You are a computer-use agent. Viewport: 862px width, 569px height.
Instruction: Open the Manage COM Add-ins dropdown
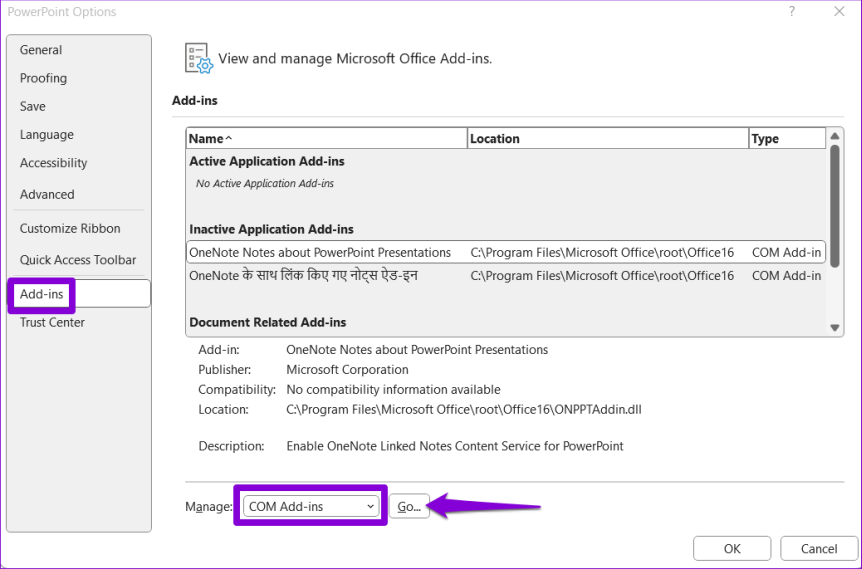pos(311,507)
